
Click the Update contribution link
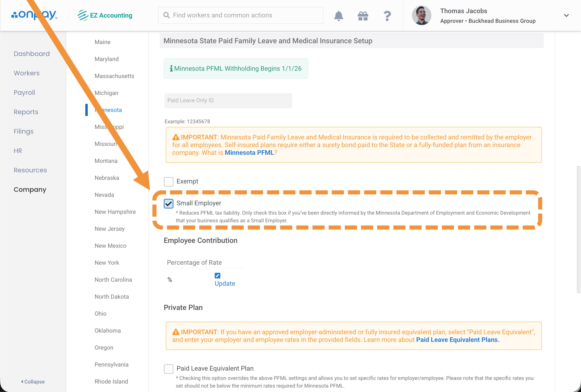point(225,283)
